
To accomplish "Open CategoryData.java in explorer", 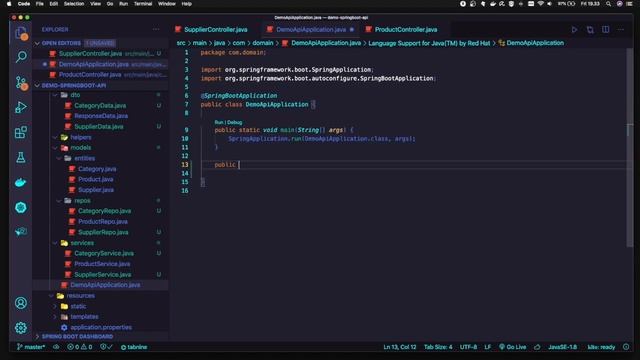I will (x=100, y=105).
